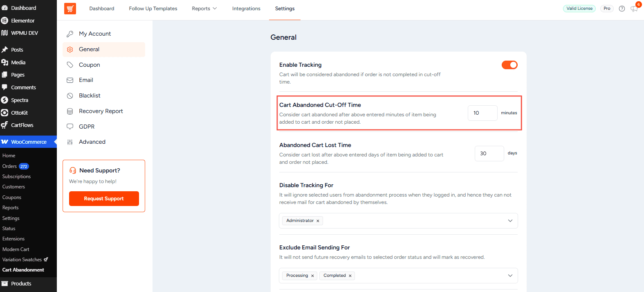Click the key icon beside My Account
The width and height of the screenshot is (644, 292).
(70, 34)
